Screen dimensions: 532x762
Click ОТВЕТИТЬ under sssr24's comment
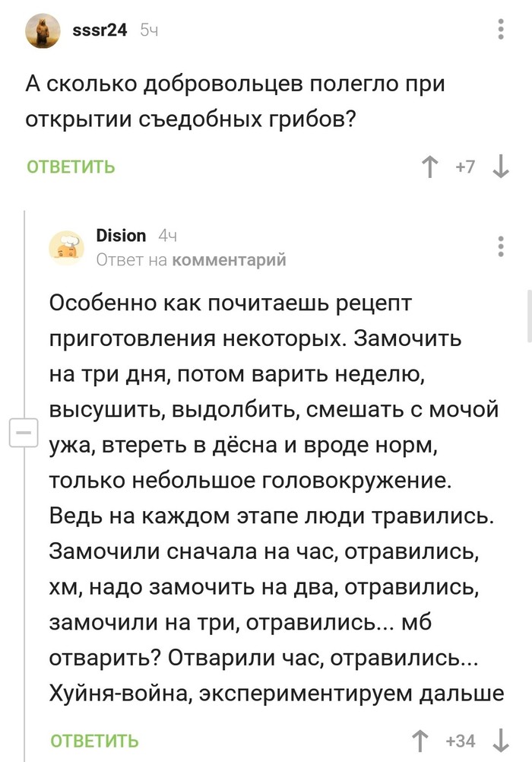[x=71, y=167]
